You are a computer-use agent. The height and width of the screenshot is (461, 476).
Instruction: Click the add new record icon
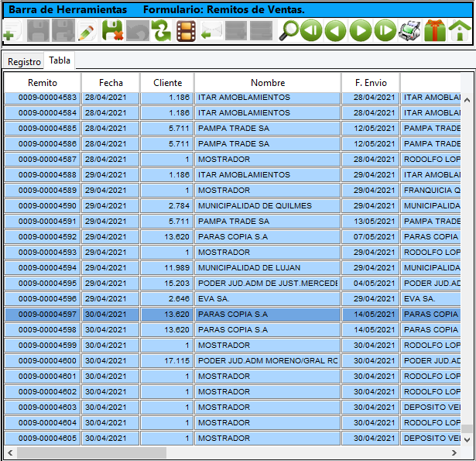click(x=12, y=31)
